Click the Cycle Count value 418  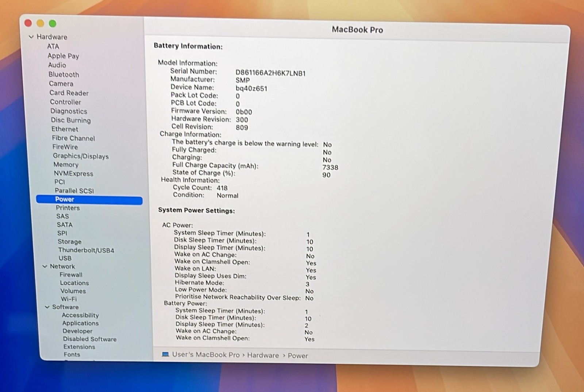click(x=222, y=188)
